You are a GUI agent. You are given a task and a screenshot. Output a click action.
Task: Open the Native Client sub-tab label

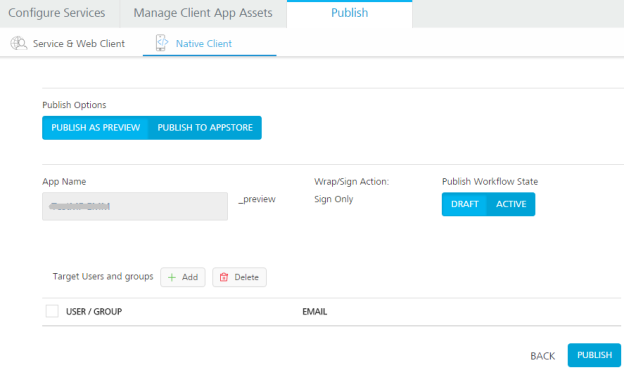[204, 43]
